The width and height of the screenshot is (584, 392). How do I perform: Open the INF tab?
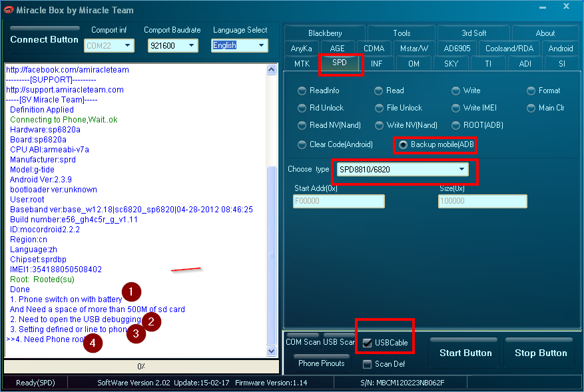[376, 64]
